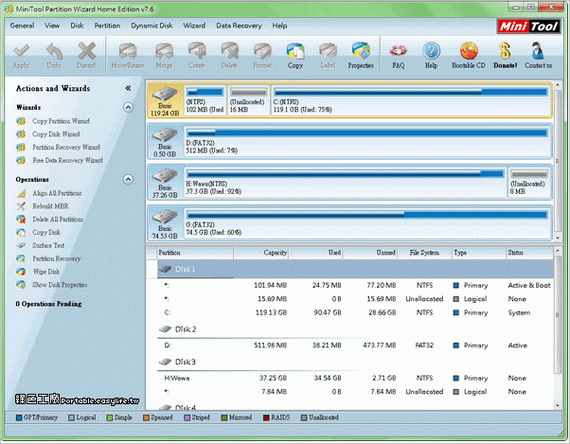The height and width of the screenshot is (444, 570).
Task: Open the View menu
Action: tap(52, 25)
